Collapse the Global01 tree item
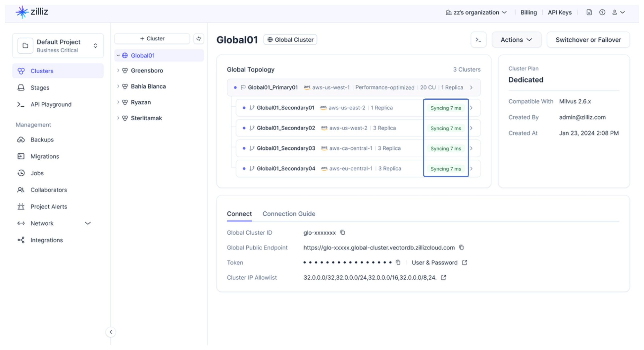 tap(118, 55)
